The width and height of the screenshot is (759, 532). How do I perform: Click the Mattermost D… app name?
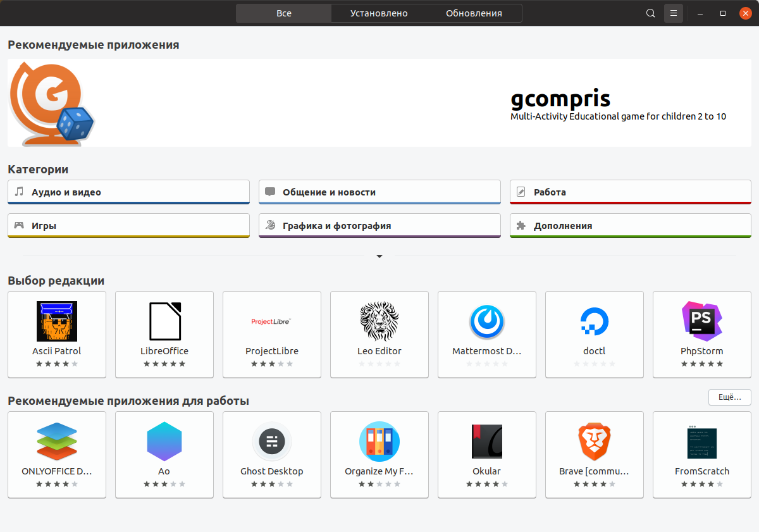tap(487, 351)
